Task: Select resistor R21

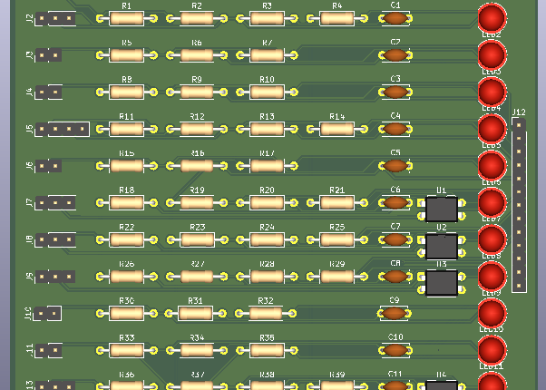Action: pyautogui.click(x=337, y=203)
